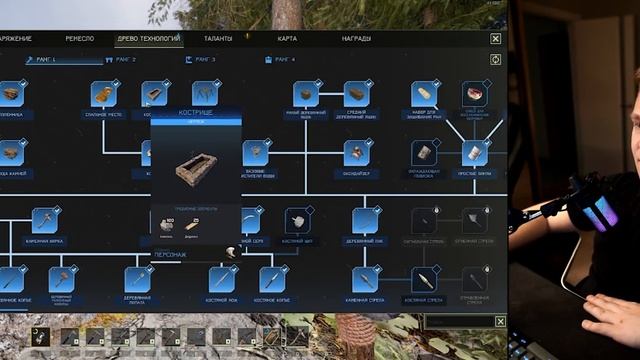Click the Персонаж label in the tooltip
Screen dimensions: 640x360
pyautogui.click(x=170, y=254)
